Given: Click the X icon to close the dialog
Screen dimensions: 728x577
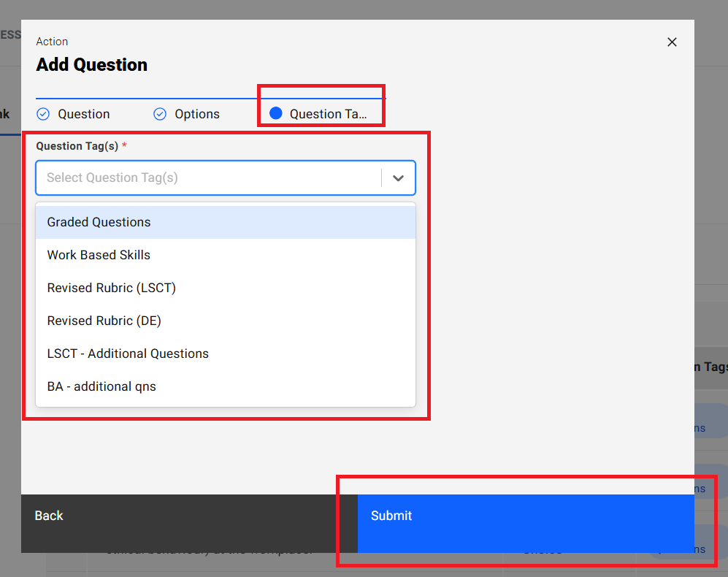Looking at the screenshot, I should (672, 42).
